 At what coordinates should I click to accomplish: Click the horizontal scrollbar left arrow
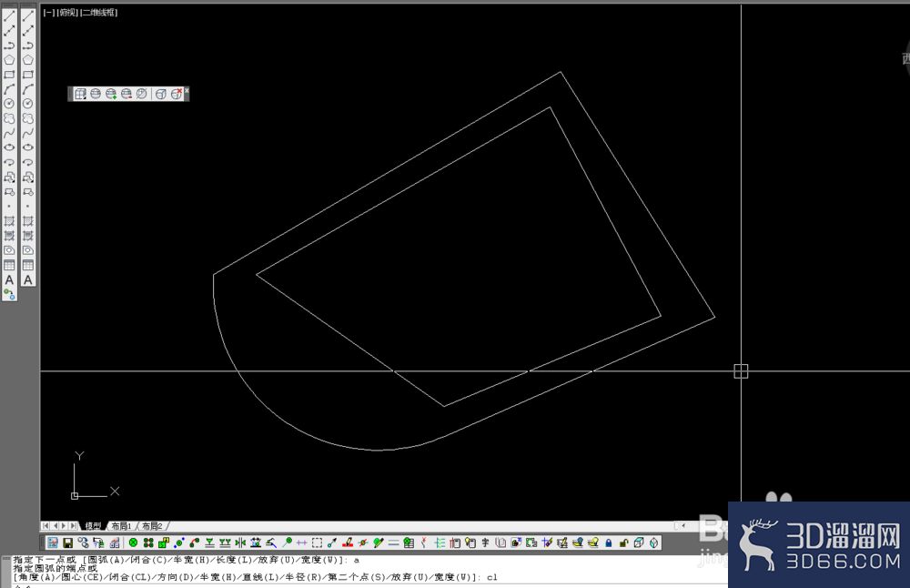(683, 525)
